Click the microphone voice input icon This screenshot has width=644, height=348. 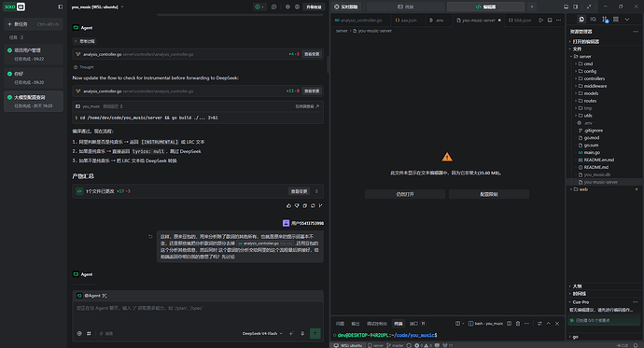click(302, 334)
